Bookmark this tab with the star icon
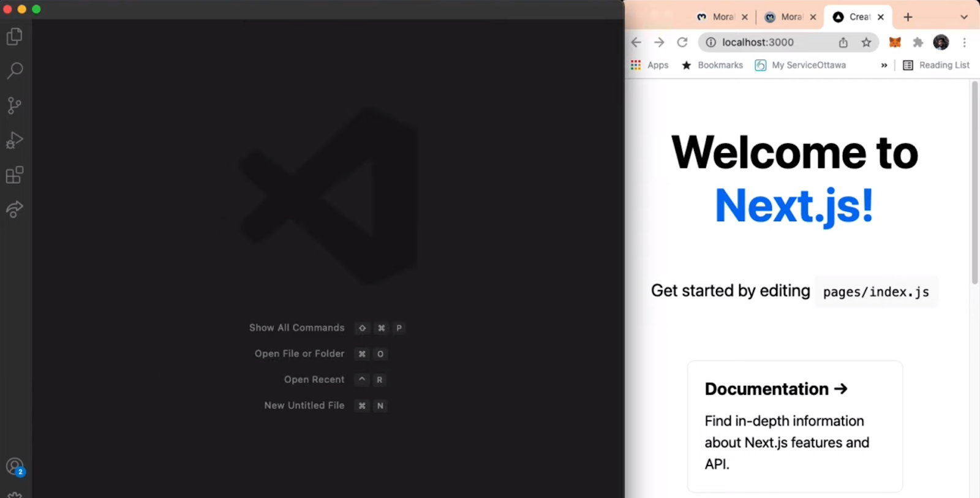The image size is (980, 498). coord(866,42)
